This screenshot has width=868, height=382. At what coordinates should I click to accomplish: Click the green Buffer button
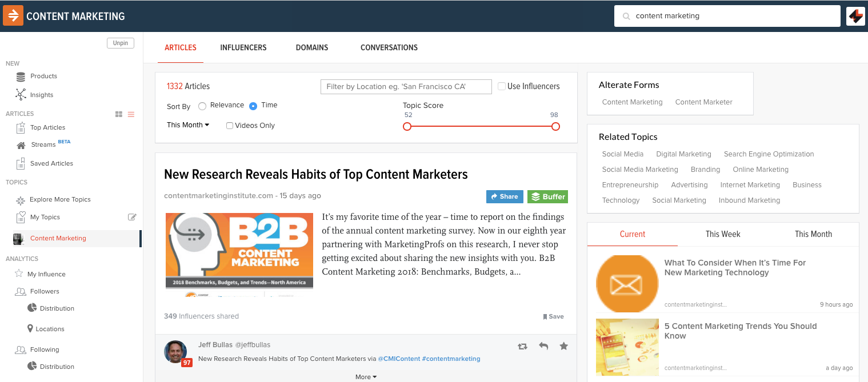point(547,196)
